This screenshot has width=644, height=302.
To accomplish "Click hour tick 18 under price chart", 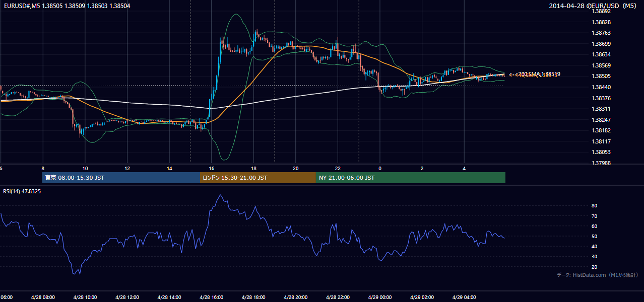I will point(253,169).
